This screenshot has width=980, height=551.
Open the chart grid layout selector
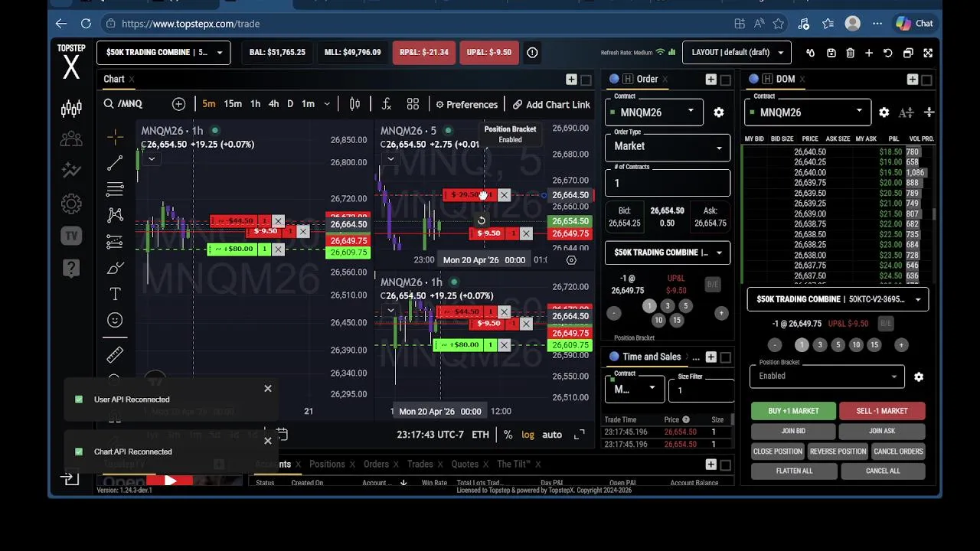tap(413, 104)
